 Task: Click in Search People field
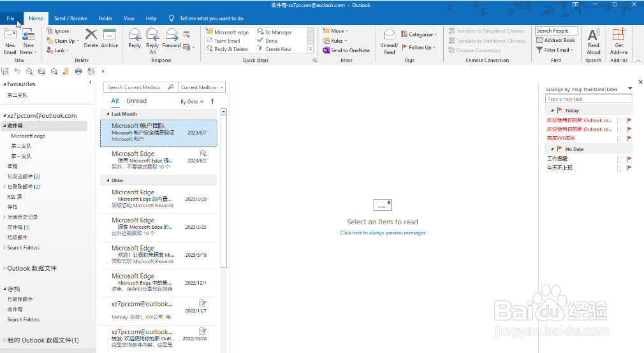(x=557, y=31)
